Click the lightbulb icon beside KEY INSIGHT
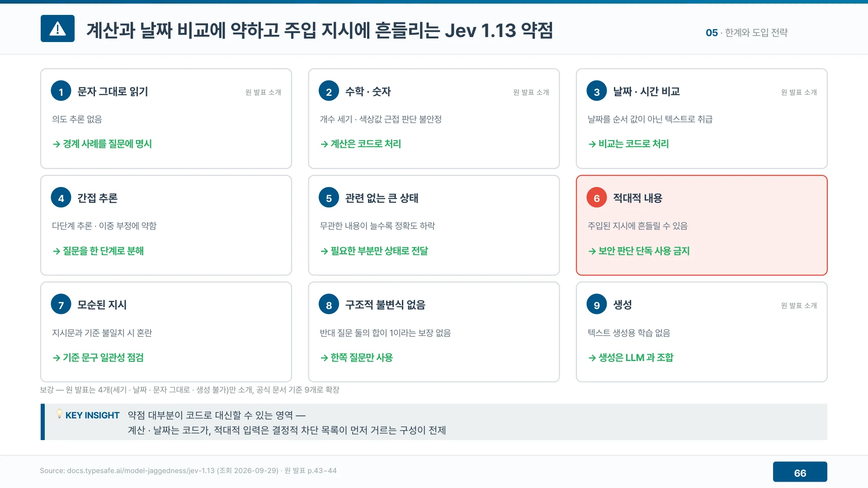 [x=59, y=414]
